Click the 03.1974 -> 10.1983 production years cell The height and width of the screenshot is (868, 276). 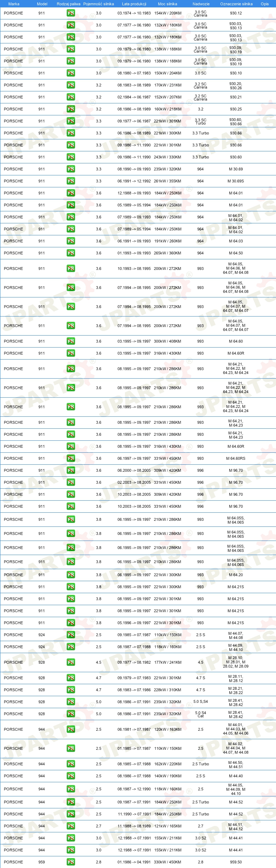pos(134,13)
